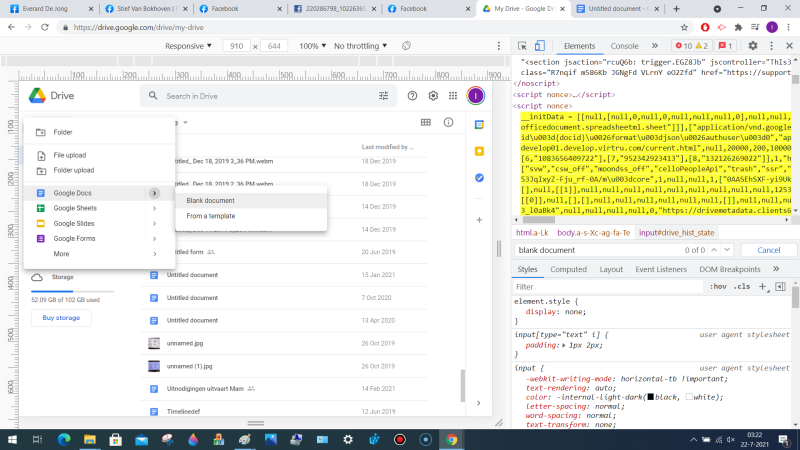Select Blank document from the submenu
The height and width of the screenshot is (450, 800).
pyautogui.click(x=211, y=201)
